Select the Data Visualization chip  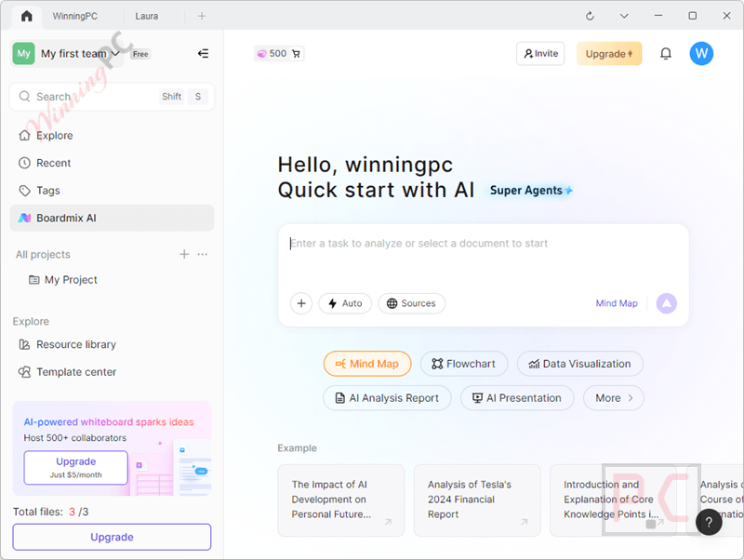click(579, 364)
